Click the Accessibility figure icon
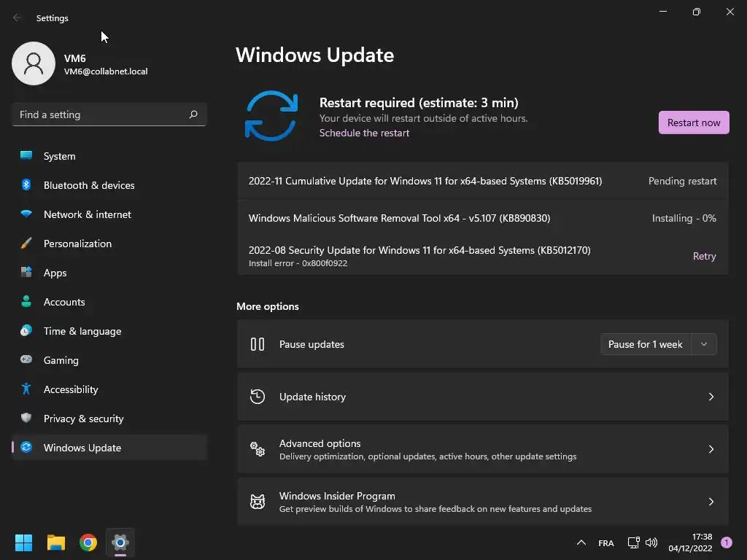 pyautogui.click(x=26, y=389)
